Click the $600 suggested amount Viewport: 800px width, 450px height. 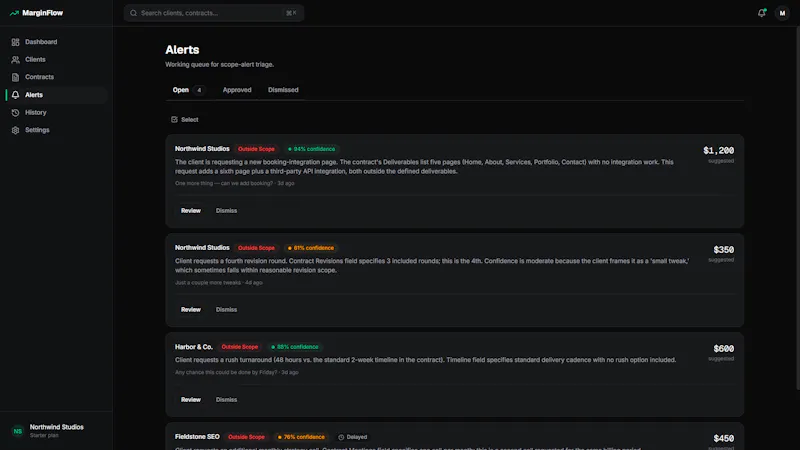click(723, 349)
